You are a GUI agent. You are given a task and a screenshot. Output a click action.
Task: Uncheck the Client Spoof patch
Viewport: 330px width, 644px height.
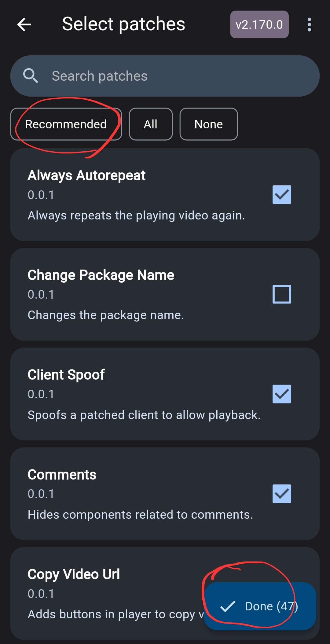coord(282,394)
